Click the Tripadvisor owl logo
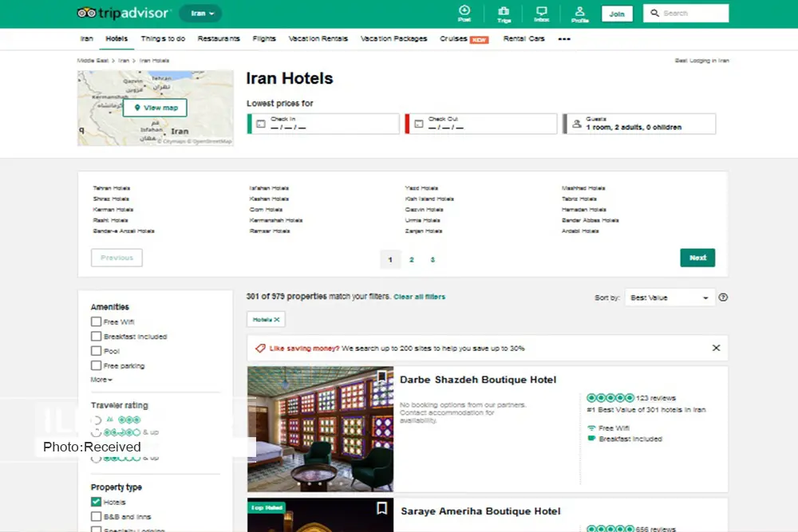The width and height of the screenshot is (798, 532). pos(86,13)
